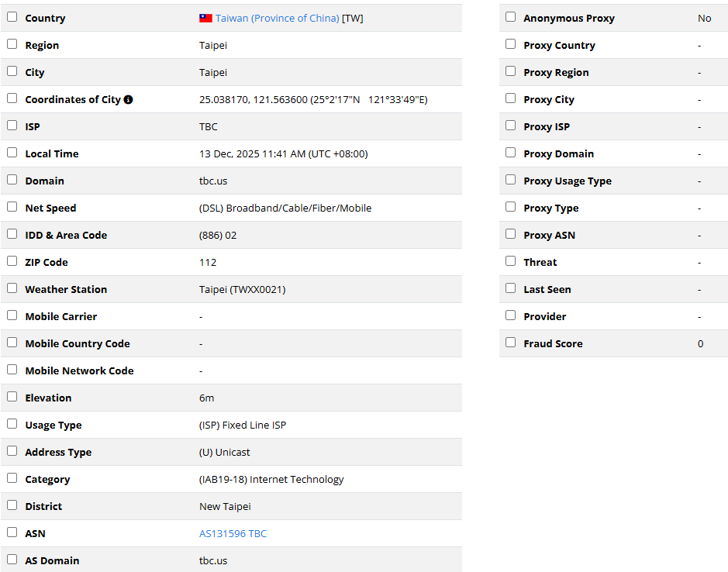
Task: Enable the Threat checkbox
Action: 510,261
